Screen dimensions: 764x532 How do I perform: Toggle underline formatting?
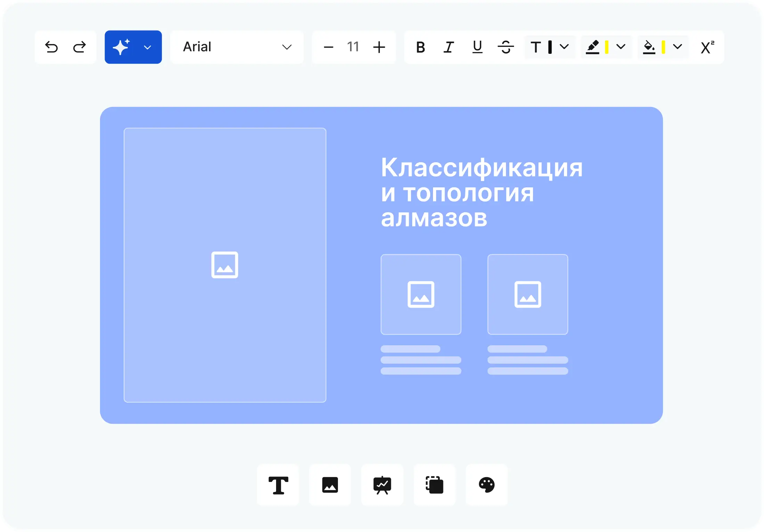(x=477, y=47)
